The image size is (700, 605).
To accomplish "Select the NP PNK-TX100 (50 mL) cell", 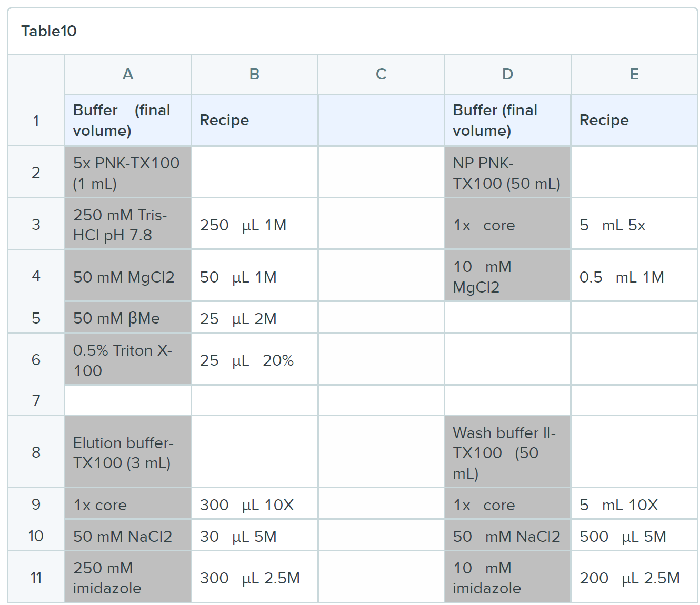I will [x=507, y=173].
